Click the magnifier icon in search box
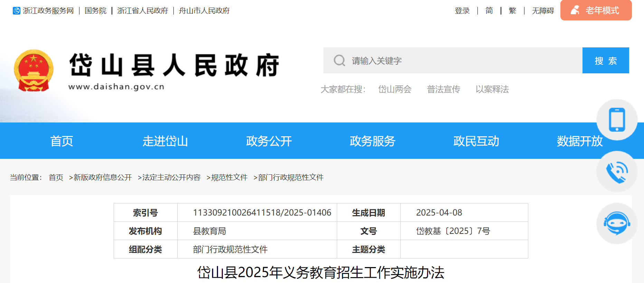The width and height of the screenshot is (644, 283). (x=339, y=61)
